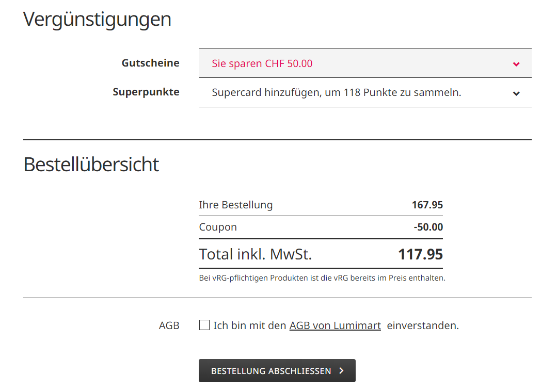Open the Supercard hinzufügen dropdown text
The image size is (541, 392).
pyautogui.click(x=336, y=93)
